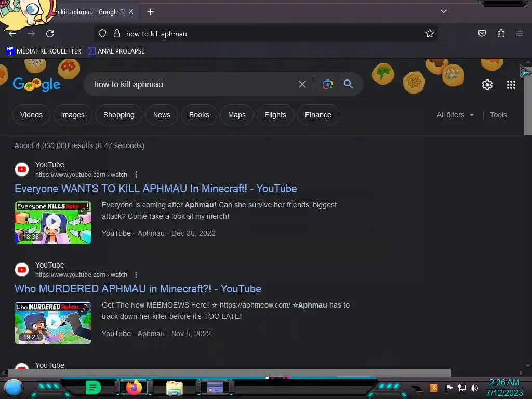
Task: Switch to News results
Action: (x=162, y=115)
